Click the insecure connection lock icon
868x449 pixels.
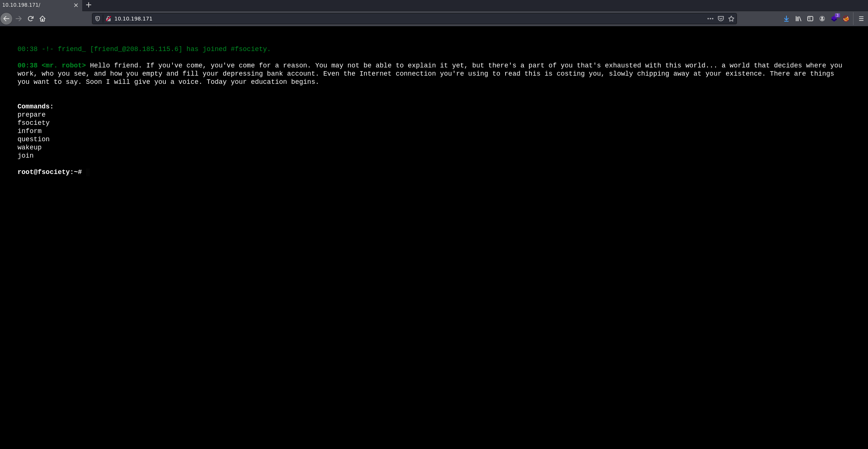(108, 19)
